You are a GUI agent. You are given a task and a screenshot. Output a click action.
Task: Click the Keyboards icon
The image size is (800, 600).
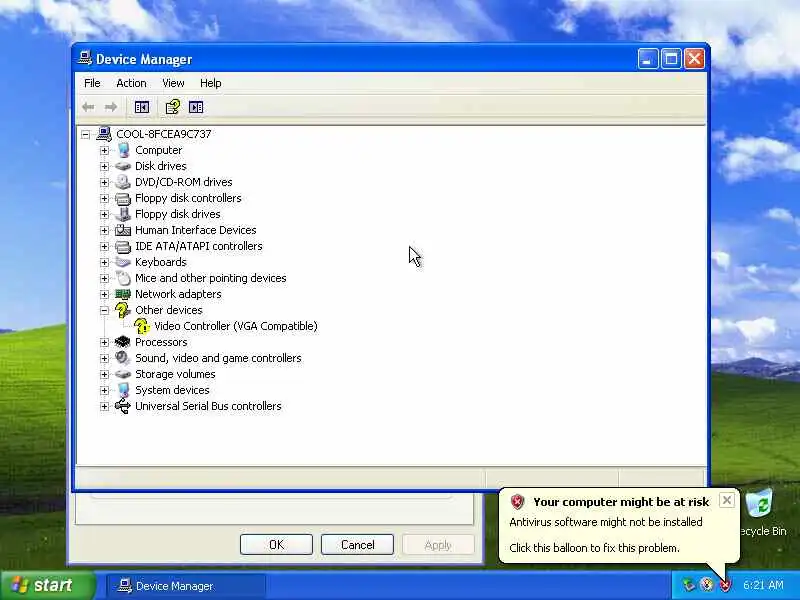click(123, 262)
